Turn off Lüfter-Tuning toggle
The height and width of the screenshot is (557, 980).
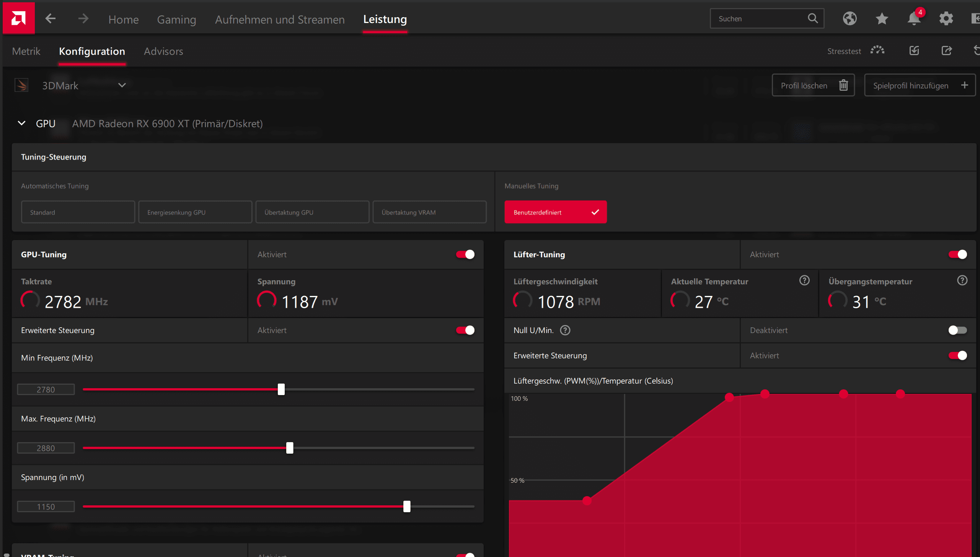[x=957, y=255]
